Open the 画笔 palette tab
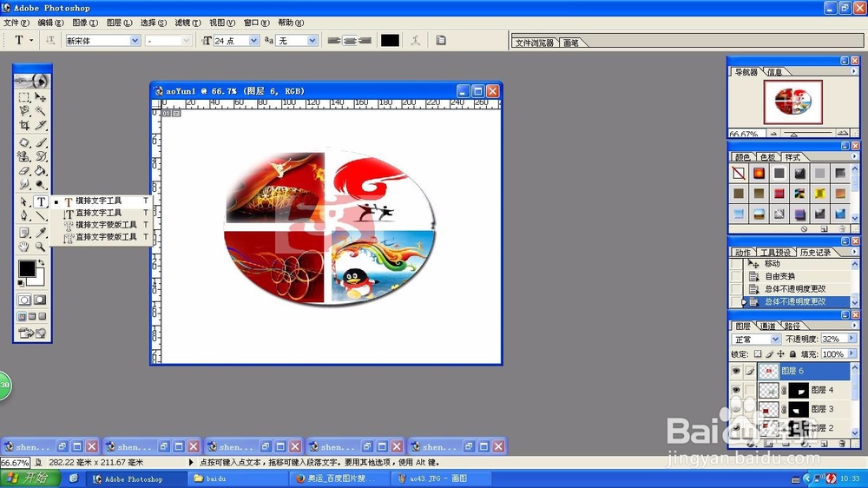 click(571, 43)
